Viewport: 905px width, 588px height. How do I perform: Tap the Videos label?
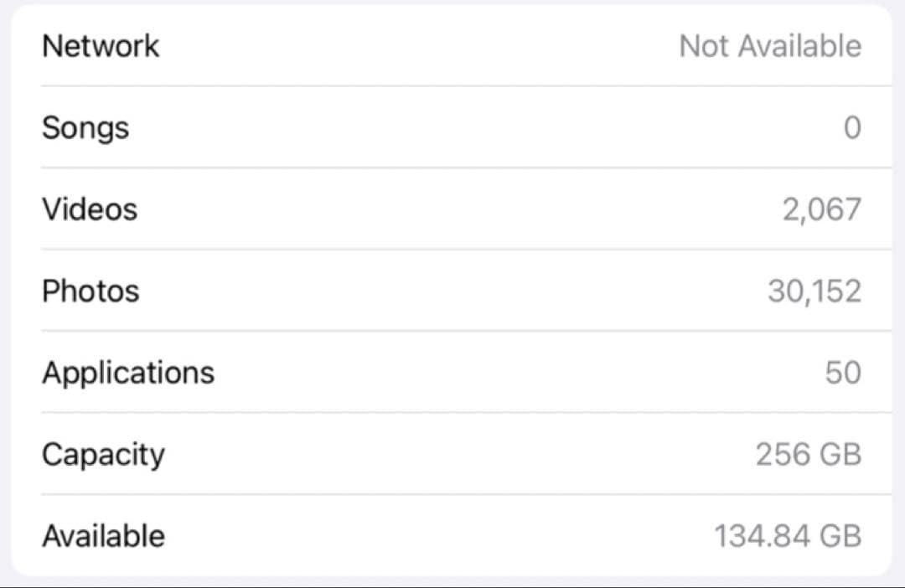tap(90, 209)
